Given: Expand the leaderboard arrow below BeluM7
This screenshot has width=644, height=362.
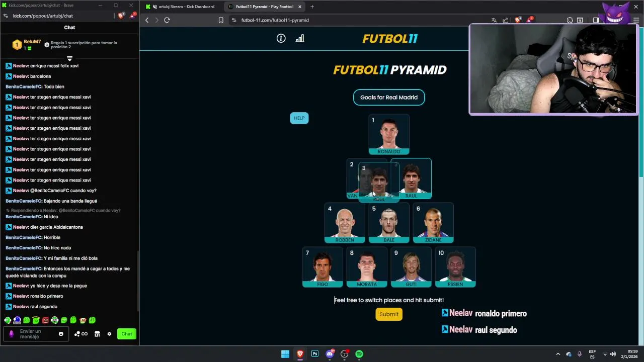Looking at the screenshot, I should 69,58.
